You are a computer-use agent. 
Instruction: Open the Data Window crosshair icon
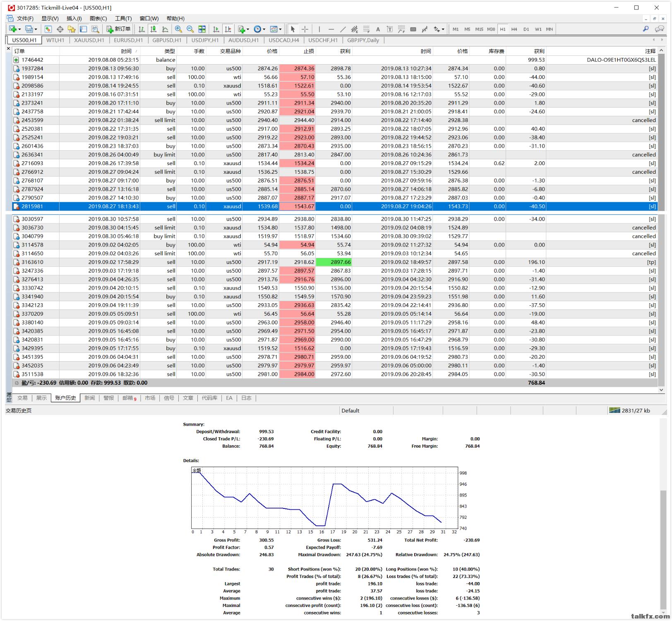[60, 29]
